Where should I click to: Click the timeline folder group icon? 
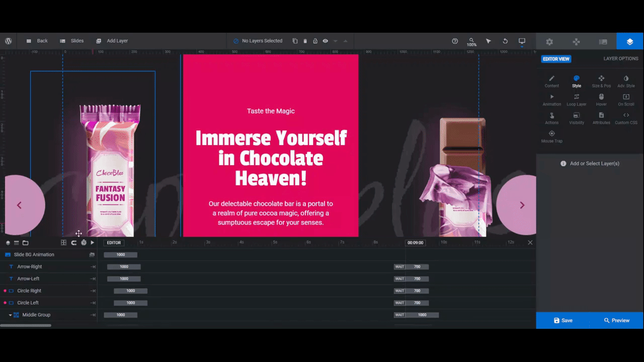[25, 243]
